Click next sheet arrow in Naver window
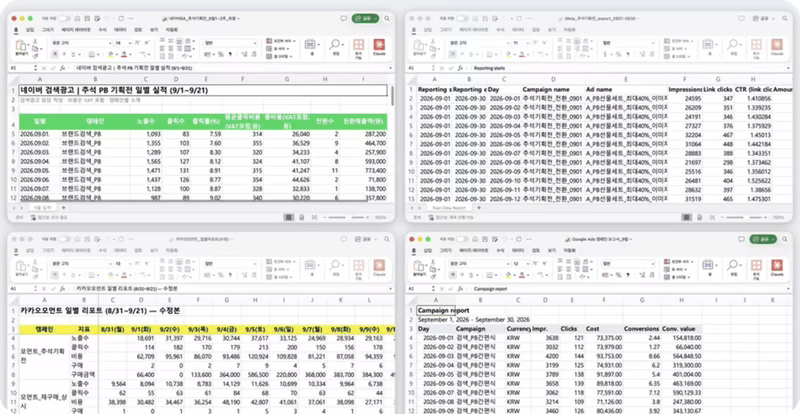This screenshot has height=414, width=800. tap(21, 208)
